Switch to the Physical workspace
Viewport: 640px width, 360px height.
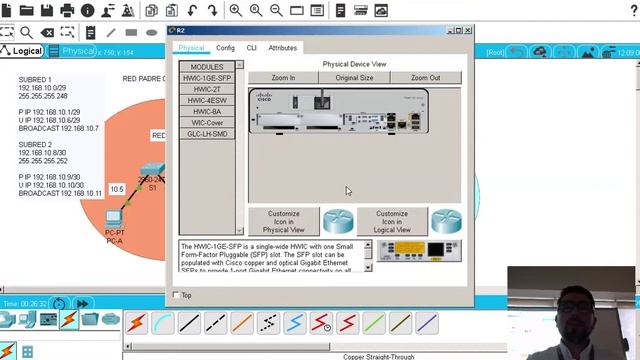(x=72, y=51)
